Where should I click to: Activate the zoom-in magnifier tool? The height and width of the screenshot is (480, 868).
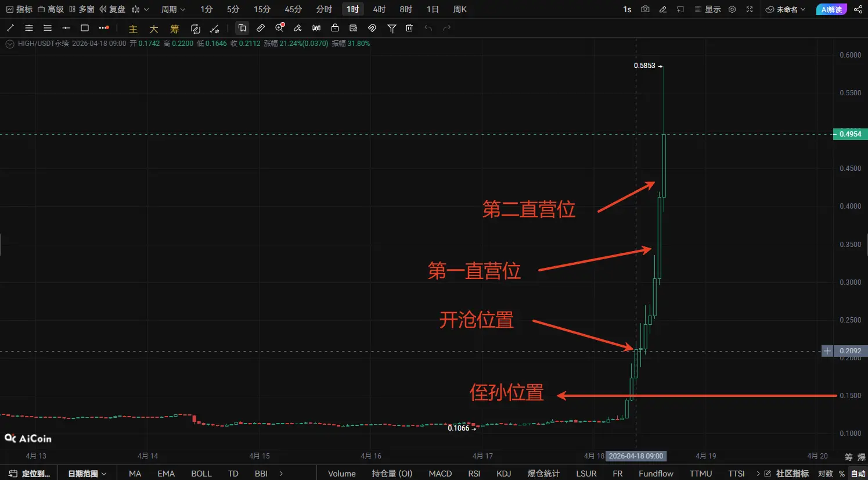[280, 27]
